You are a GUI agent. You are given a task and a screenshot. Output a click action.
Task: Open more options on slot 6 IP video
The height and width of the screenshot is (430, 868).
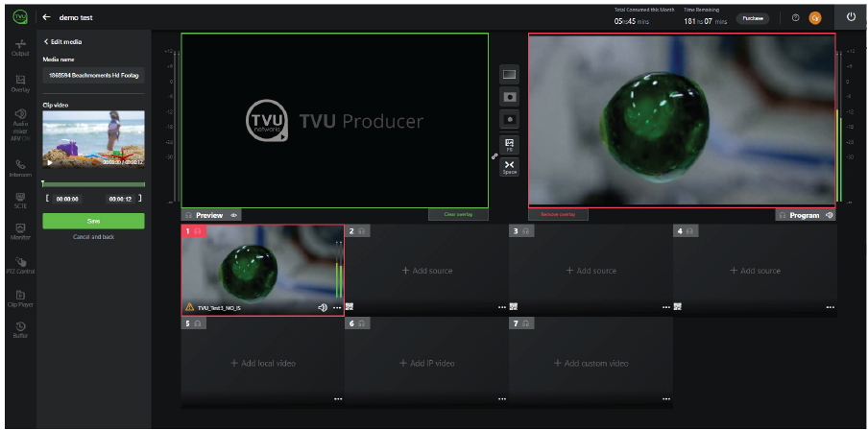[x=501, y=399]
